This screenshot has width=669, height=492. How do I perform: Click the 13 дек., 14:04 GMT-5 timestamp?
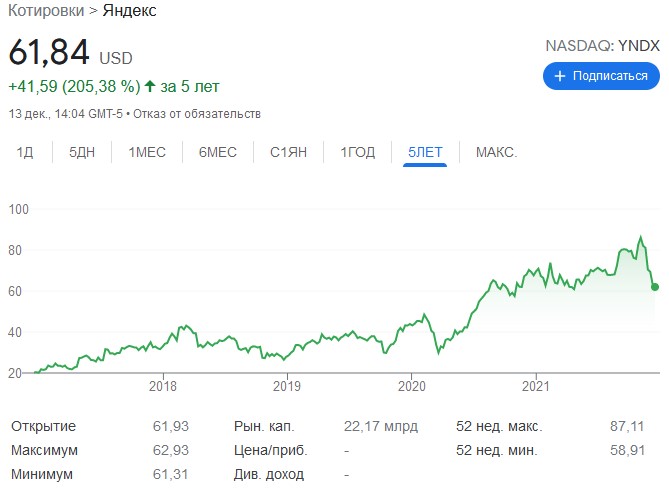click(x=66, y=114)
